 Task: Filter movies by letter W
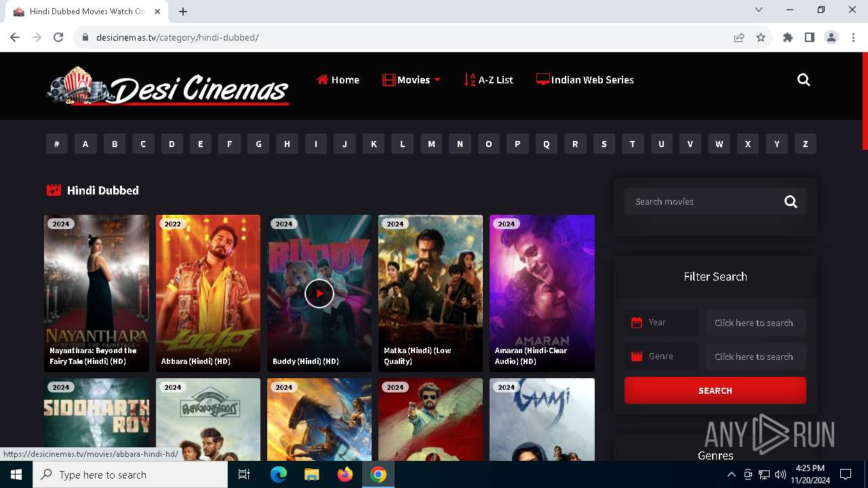[x=719, y=144]
